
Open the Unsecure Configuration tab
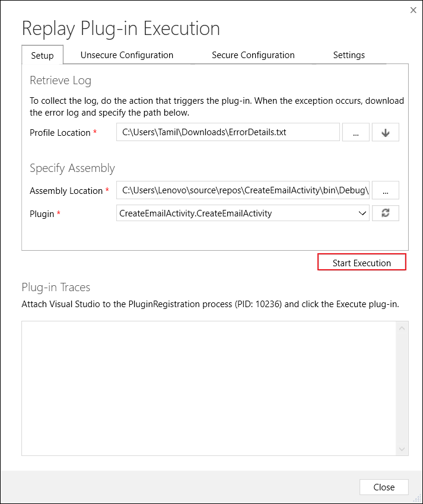127,55
